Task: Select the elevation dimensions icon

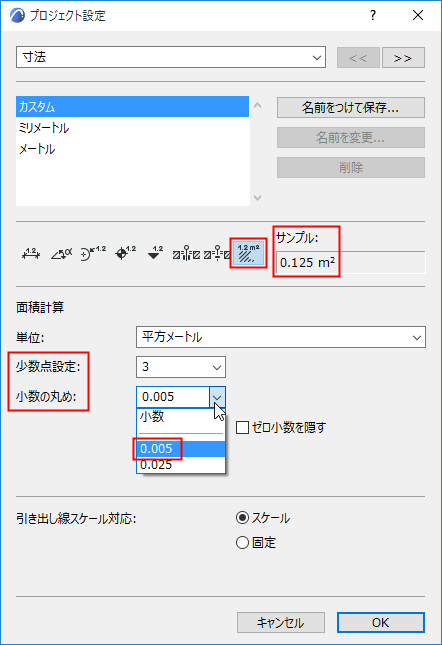Action: (x=155, y=253)
